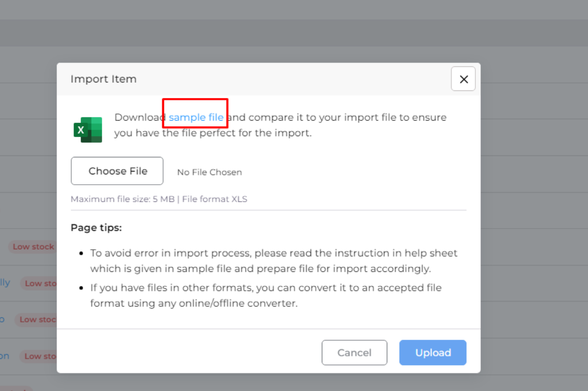Image resolution: width=588 pixels, height=391 pixels.
Task: Click the 'No File Chosen' label
Action: (x=209, y=172)
